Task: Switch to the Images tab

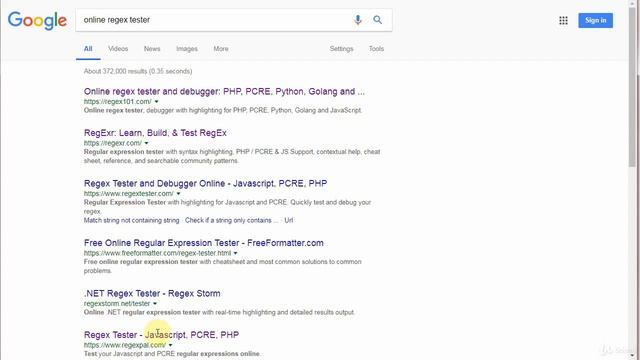Action: (187, 49)
